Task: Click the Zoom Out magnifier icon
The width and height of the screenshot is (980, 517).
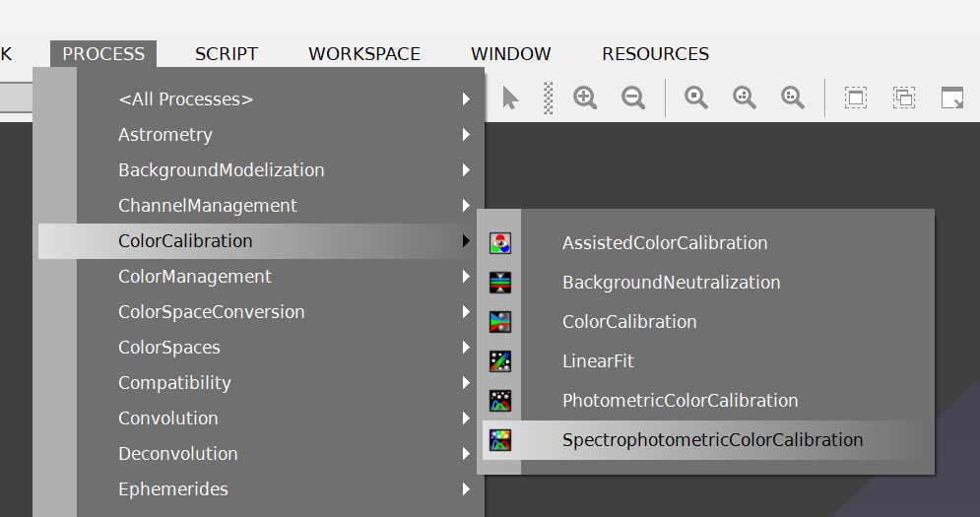Action: pyautogui.click(x=633, y=97)
